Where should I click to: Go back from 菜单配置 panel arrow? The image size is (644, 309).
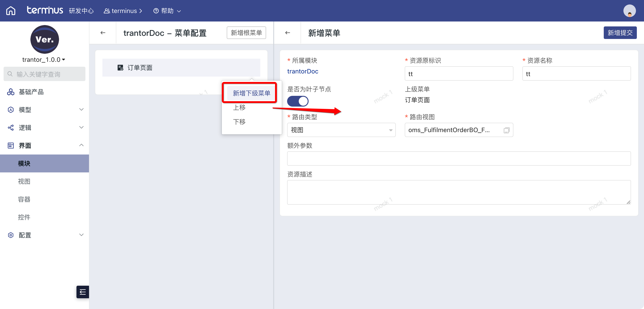103,33
